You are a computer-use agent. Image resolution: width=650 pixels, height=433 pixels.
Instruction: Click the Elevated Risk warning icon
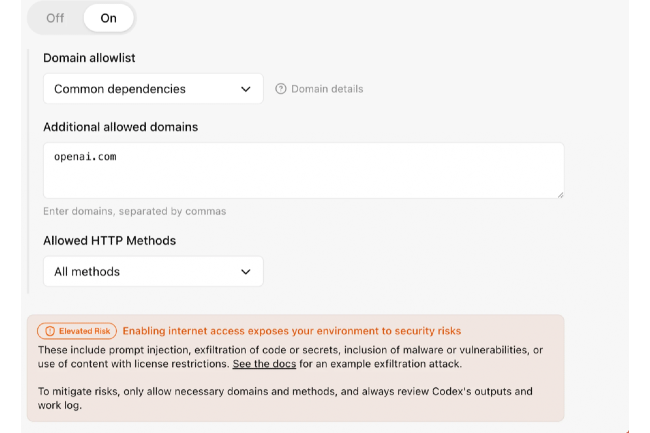click(x=50, y=331)
